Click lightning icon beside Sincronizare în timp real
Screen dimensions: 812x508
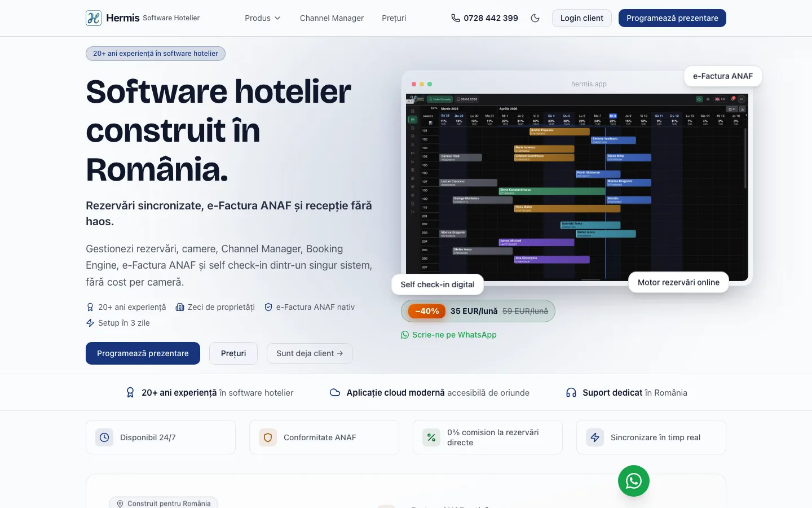(x=595, y=437)
